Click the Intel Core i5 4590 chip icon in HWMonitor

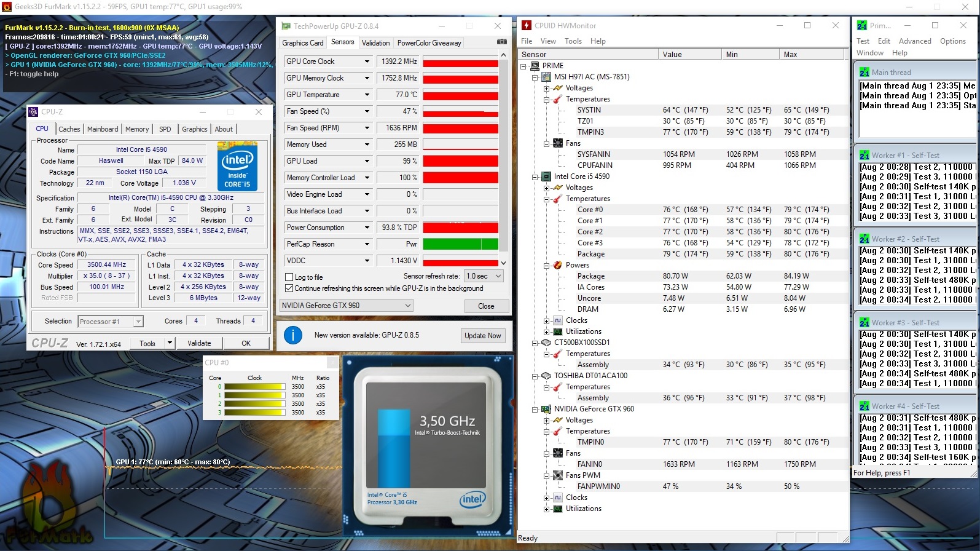point(546,176)
